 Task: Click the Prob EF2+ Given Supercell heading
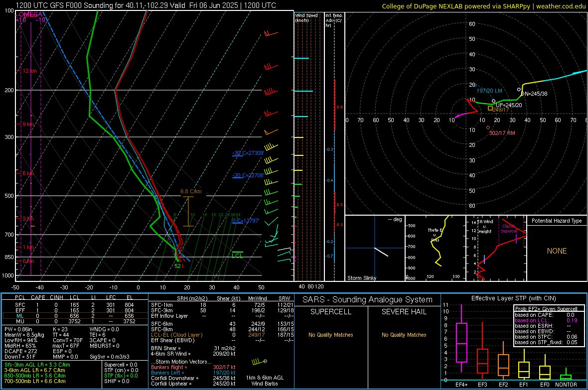pos(546,309)
